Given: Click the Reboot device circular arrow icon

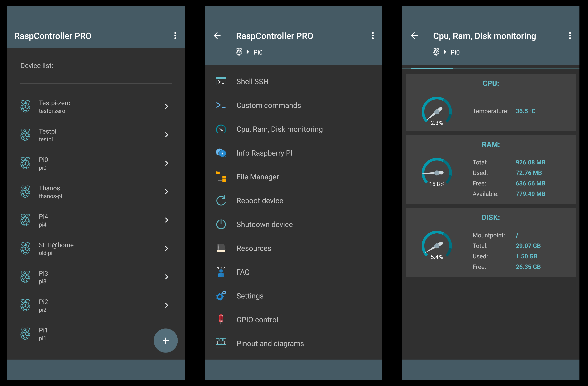Looking at the screenshot, I should click(x=221, y=201).
